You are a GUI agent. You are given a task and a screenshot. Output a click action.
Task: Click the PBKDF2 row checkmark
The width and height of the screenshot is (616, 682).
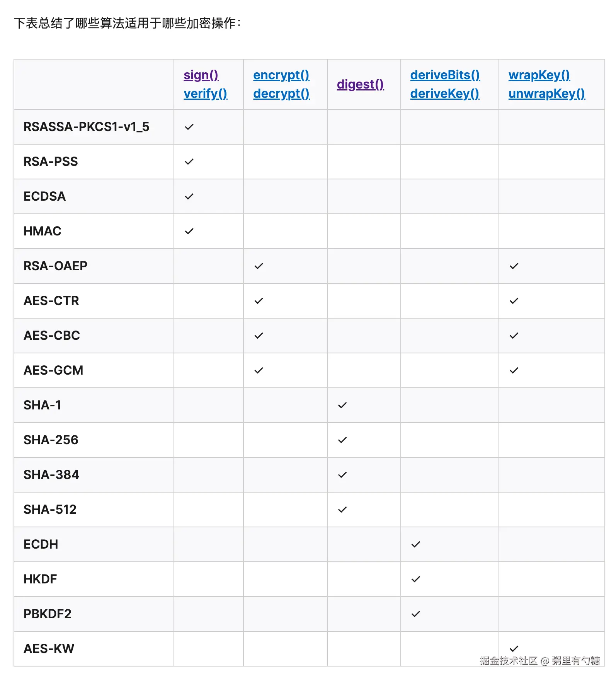(415, 614)
